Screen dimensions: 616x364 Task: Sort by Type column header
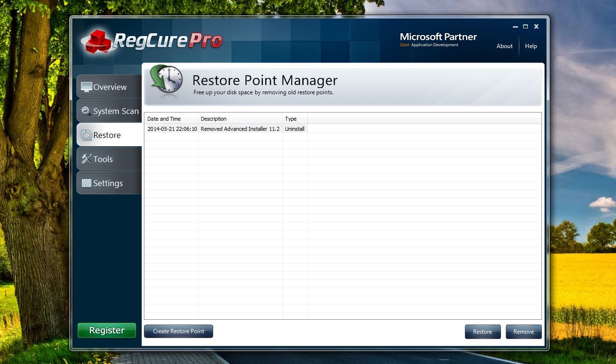295,119
